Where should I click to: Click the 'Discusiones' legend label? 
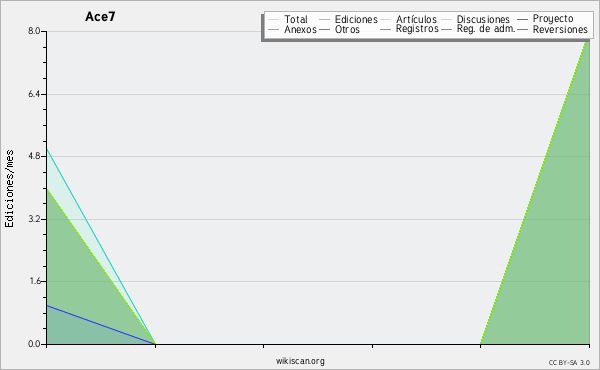(483, 19)
